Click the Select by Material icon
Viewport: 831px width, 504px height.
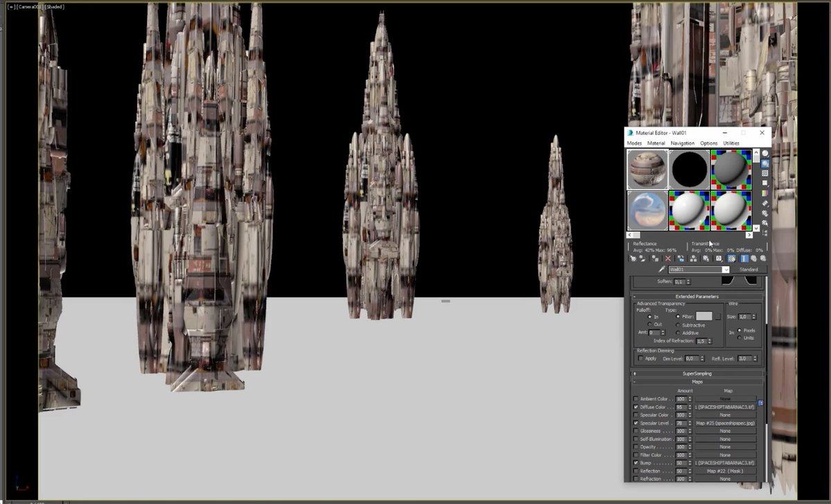click(x=765, y=222)
